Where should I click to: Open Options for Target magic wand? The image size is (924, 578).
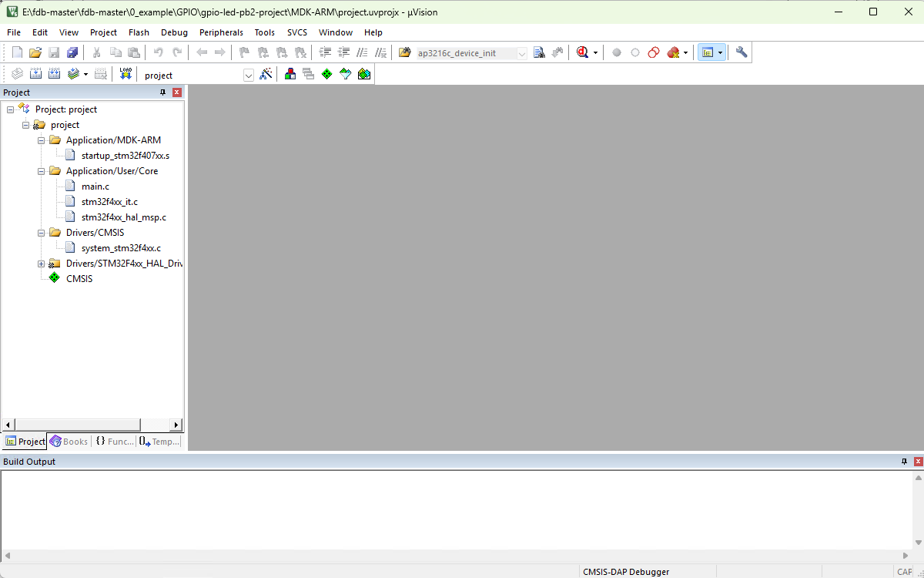click(266, 74)
